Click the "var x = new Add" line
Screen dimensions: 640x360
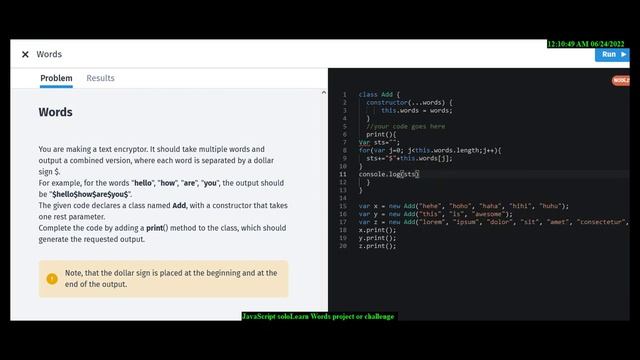pyautogui.click(x=464, y=206)
